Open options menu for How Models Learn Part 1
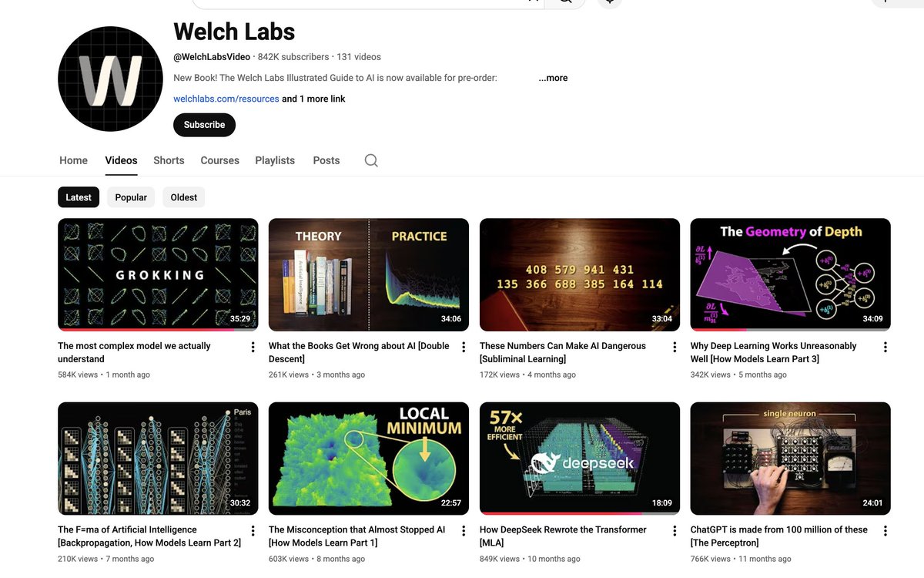Screen dimensions: 924x578 click(464, 531)
